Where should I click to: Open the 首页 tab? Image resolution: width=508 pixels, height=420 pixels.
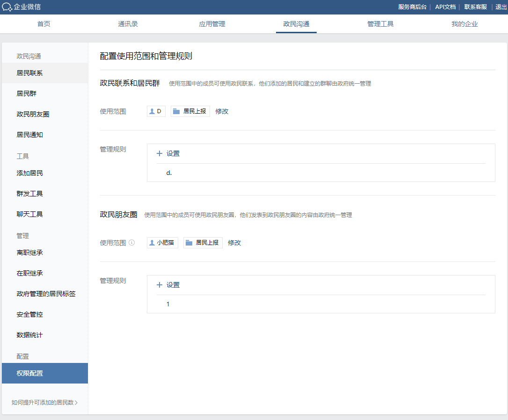click(x=44, y=24)
